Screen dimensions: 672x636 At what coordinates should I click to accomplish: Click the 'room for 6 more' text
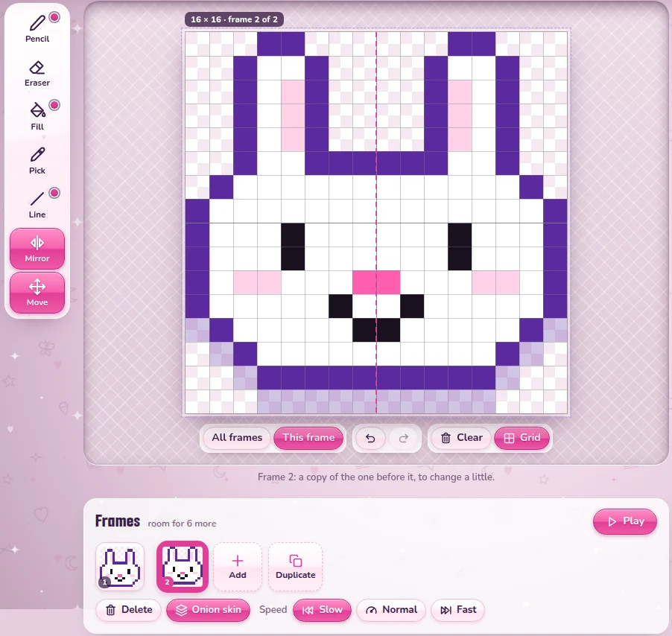pos(182,524)
